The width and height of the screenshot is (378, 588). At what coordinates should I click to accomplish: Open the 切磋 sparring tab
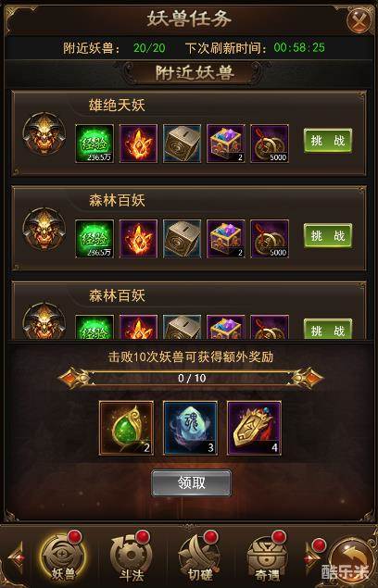point(199,557)
